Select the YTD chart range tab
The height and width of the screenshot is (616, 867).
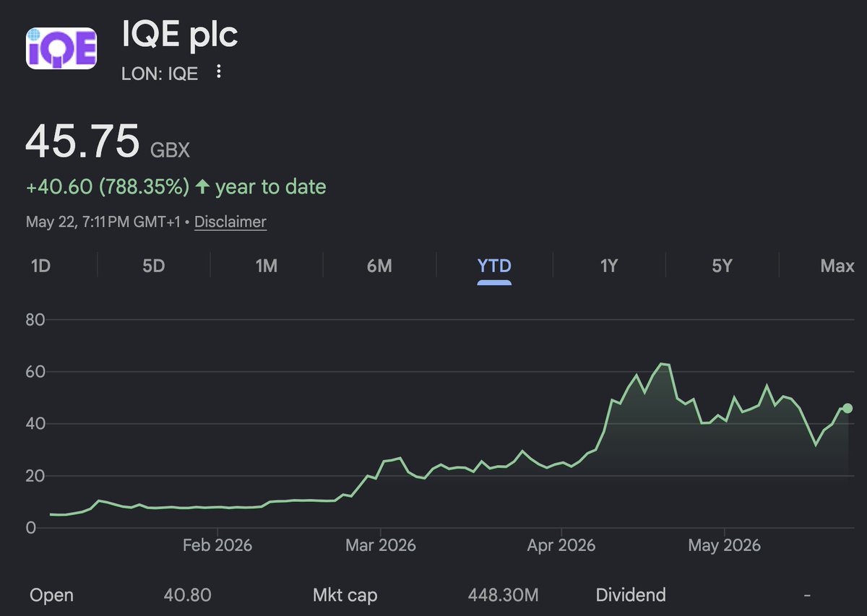coord(494,266)
